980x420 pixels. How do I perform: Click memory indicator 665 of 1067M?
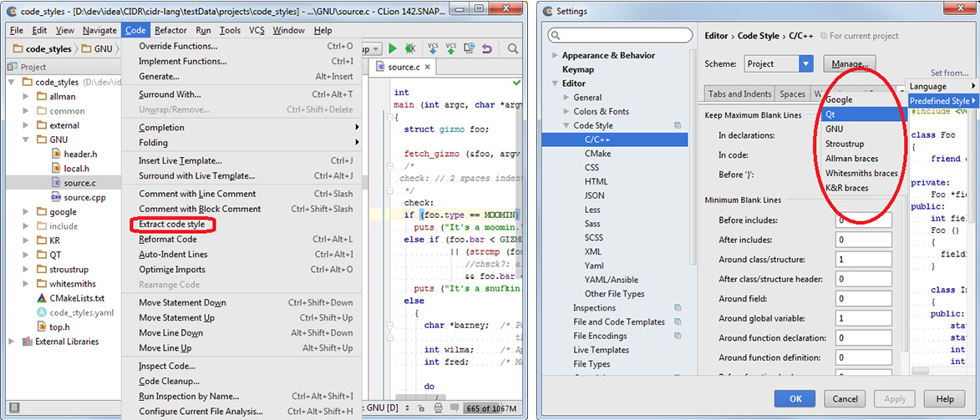(x=491, y=408)
